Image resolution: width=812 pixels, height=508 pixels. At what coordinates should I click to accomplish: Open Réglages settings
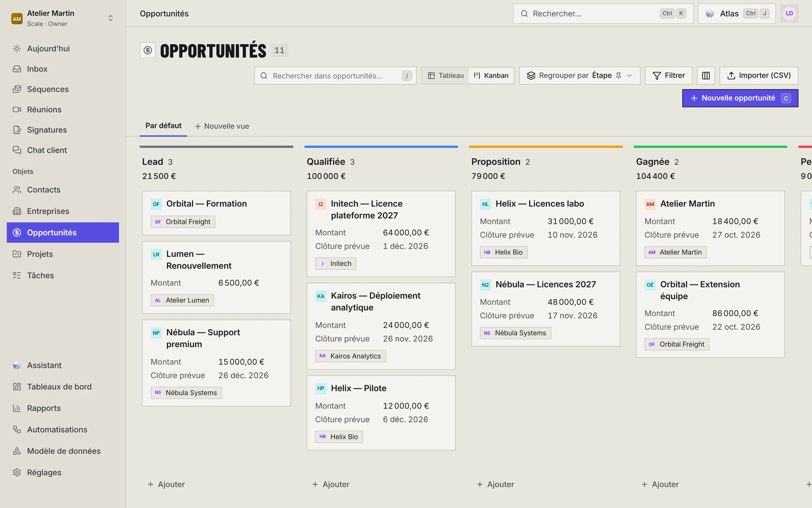(63, 472)
